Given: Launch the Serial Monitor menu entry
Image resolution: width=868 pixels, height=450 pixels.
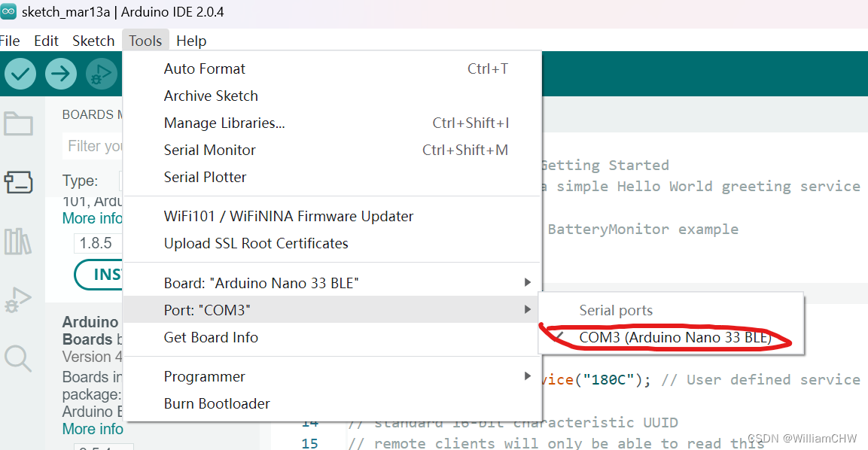Looking at the screenshot, I should tap(332, 150).
